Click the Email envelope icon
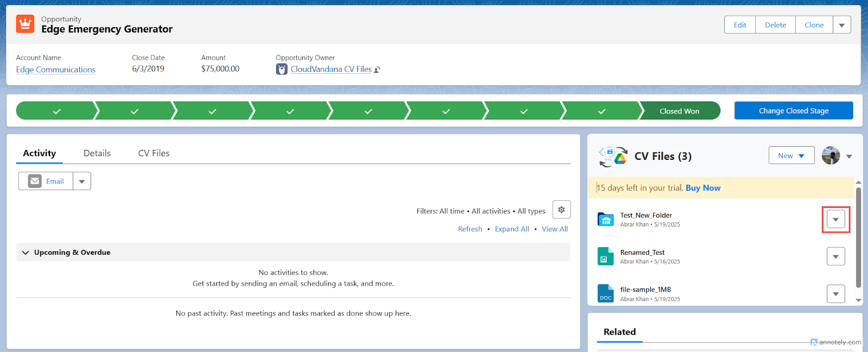 35,181
